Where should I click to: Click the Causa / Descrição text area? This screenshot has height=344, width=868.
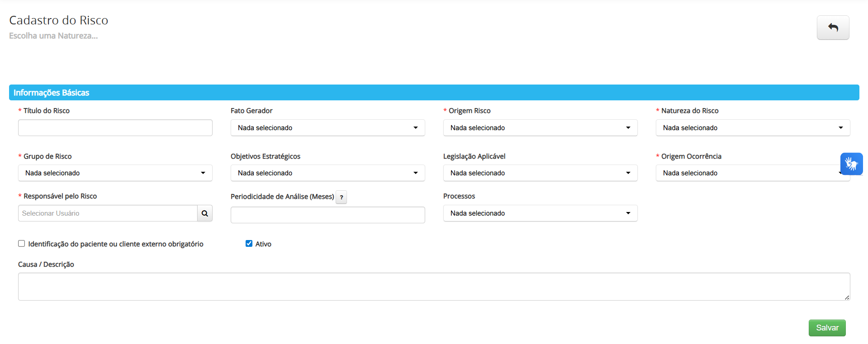tap(434, 287)
